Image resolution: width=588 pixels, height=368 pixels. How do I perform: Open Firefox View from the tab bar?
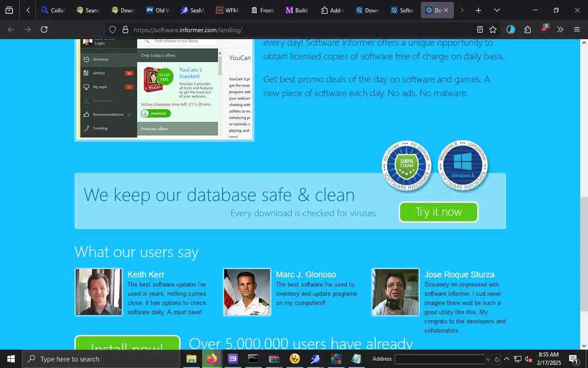click(x=9, y=10)
